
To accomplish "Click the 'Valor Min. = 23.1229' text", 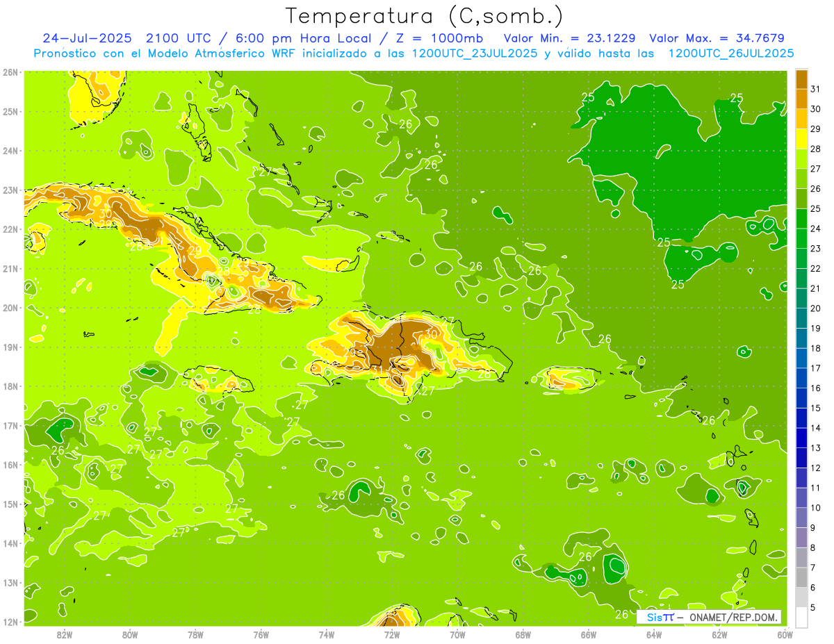I will tap(570, 38).
